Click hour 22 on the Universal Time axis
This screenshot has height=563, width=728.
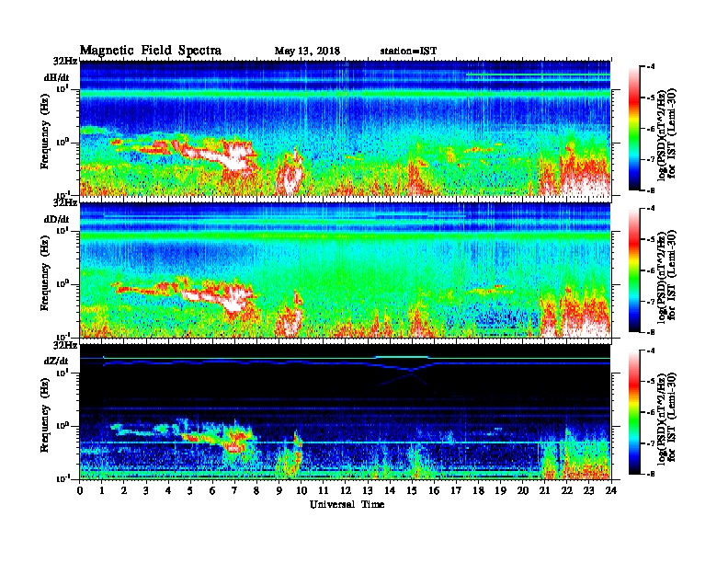567,490
